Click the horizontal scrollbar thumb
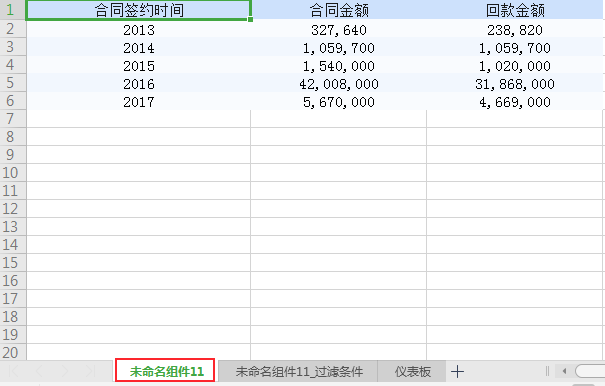Screen dimensions: 605x386 point(590,371)
